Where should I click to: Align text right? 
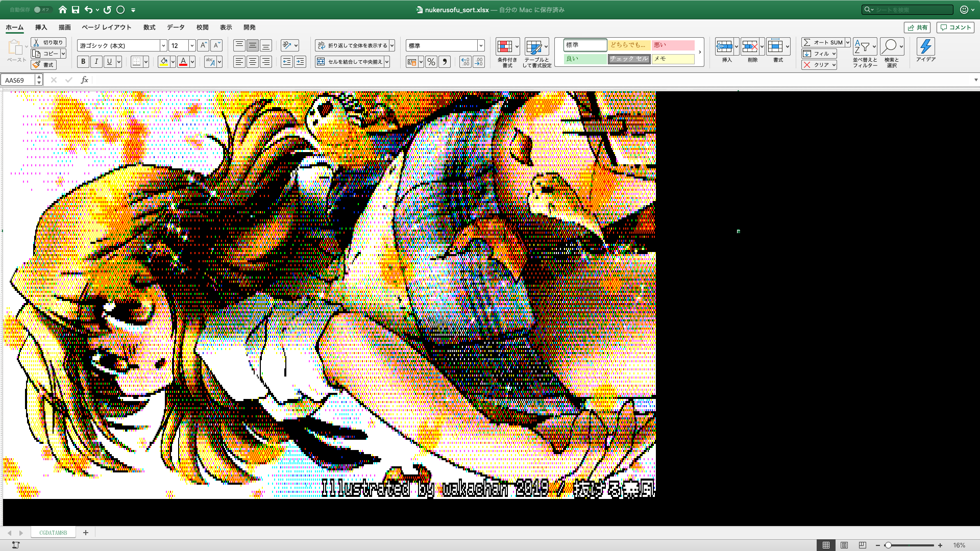pos(266,62)
